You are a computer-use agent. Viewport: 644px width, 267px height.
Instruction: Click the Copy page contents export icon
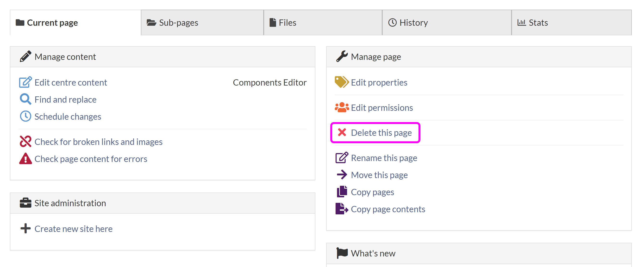click(342, 209)
